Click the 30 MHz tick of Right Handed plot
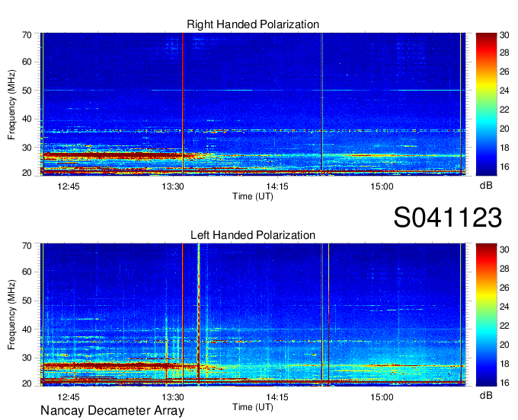Viewport: 518px width, 420px height. 27,148
